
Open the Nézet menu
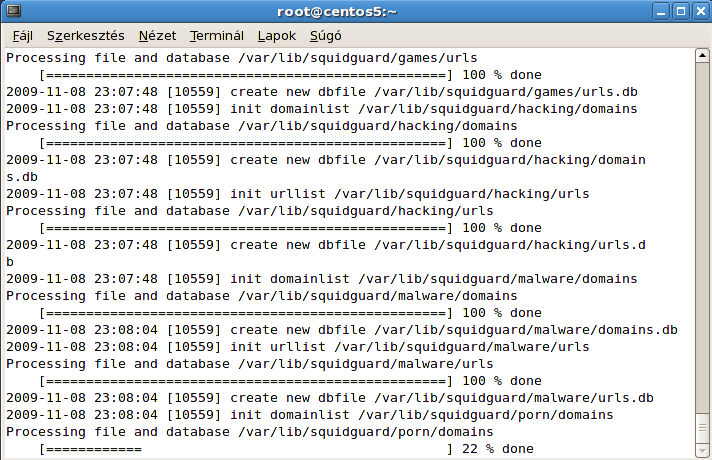157,36
